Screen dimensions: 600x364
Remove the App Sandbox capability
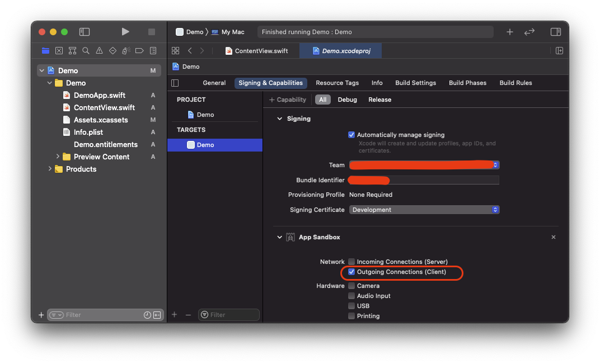[x=554, y=237]
